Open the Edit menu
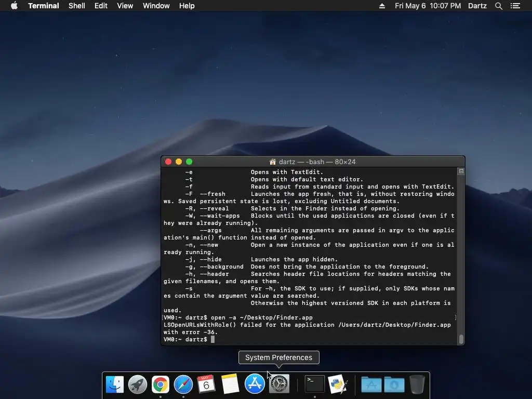532x399 pixels. point(101,6)
